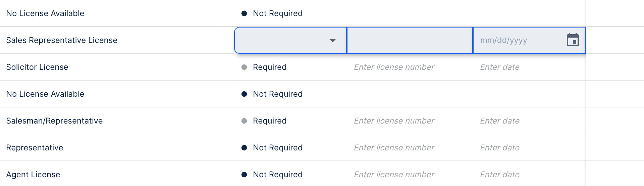Screen dimensions: 644x186
Task: Click Enter date for Agent License
Action: (x=499, y=175)
